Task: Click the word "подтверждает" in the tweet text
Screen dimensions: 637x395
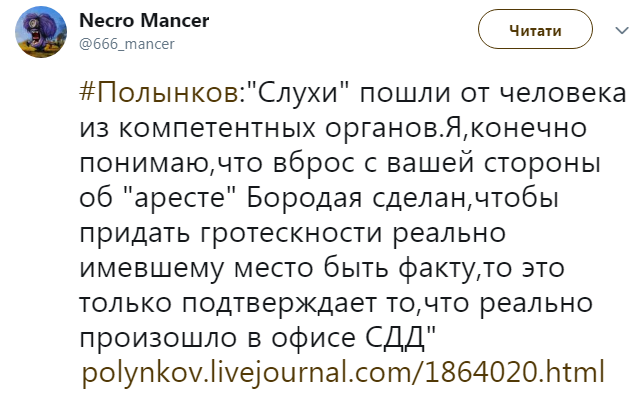Action: point(279,304)
